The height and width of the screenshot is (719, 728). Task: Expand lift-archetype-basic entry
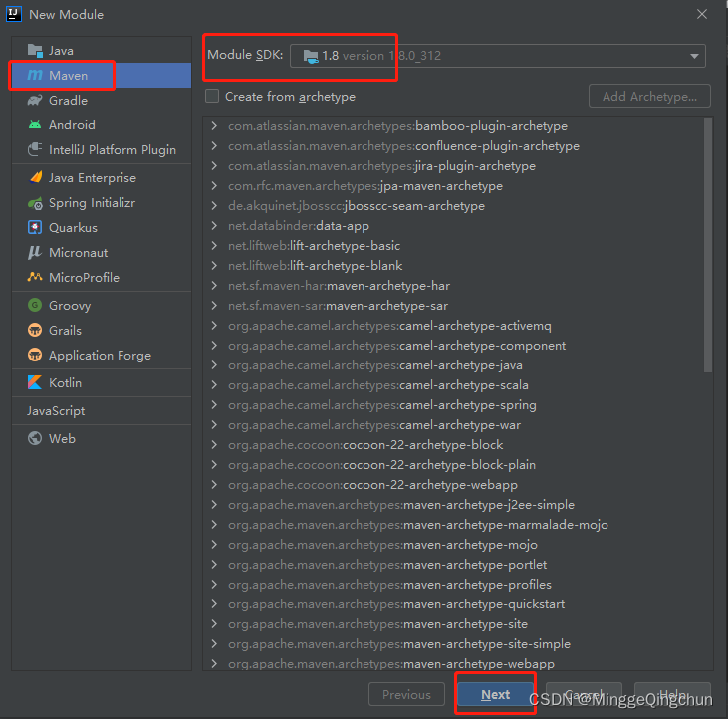[214, 246]
